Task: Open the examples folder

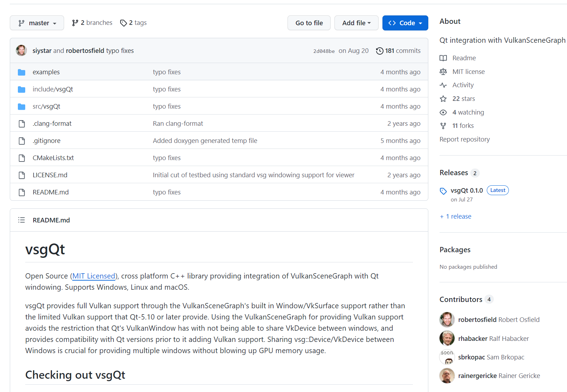Action: tap(46, 72)
